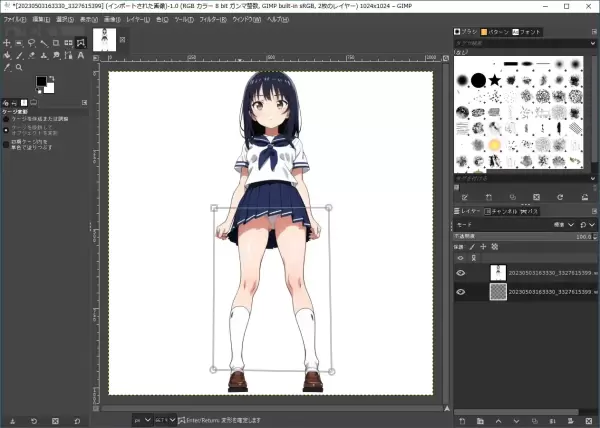Image resolution: width=600 pixels, height=428 pixels.
Task: Reset colors to default black and white
Action: (39, 91)
